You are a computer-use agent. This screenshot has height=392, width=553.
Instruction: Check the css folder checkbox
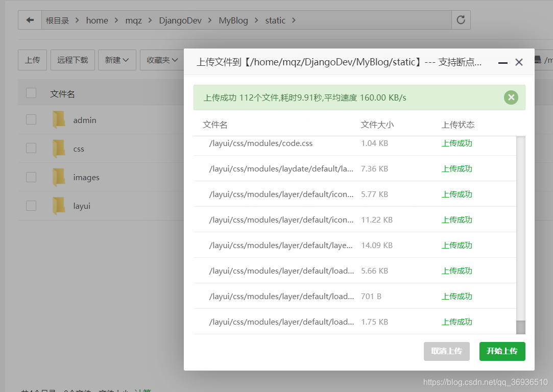click(31, 148)
